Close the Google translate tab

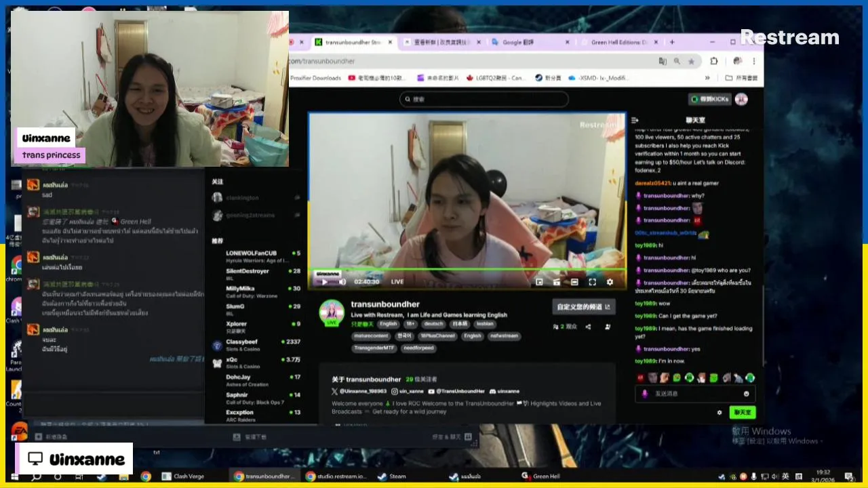coord(568,42)
